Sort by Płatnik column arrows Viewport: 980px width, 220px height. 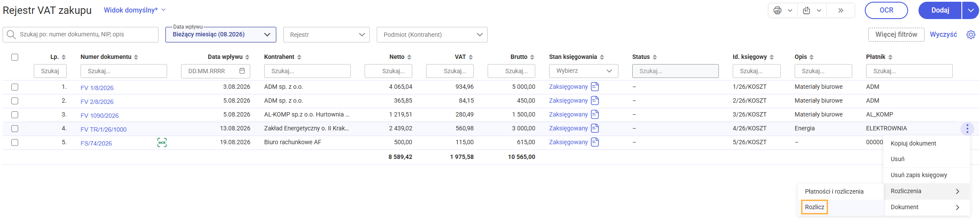click(890, 57)
